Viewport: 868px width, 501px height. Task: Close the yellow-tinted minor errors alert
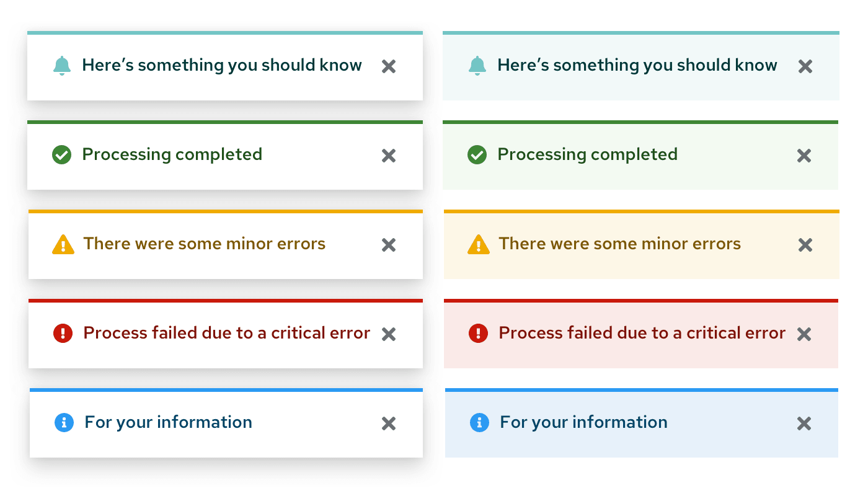(x=805, y=245)
